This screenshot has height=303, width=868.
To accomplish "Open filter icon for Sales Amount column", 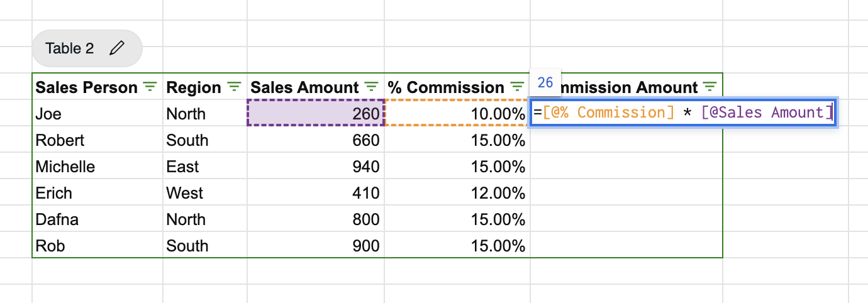I will click(x=372, y=87).
